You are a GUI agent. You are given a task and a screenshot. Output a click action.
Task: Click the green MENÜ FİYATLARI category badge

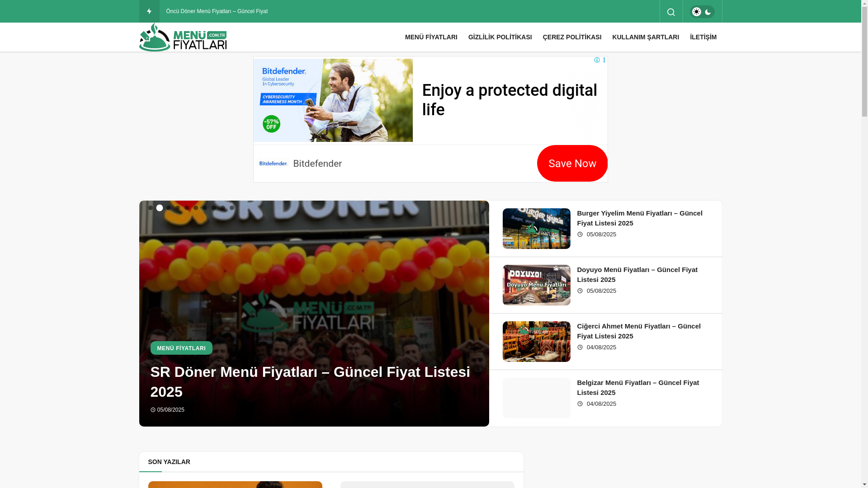(x=181, y=348)
